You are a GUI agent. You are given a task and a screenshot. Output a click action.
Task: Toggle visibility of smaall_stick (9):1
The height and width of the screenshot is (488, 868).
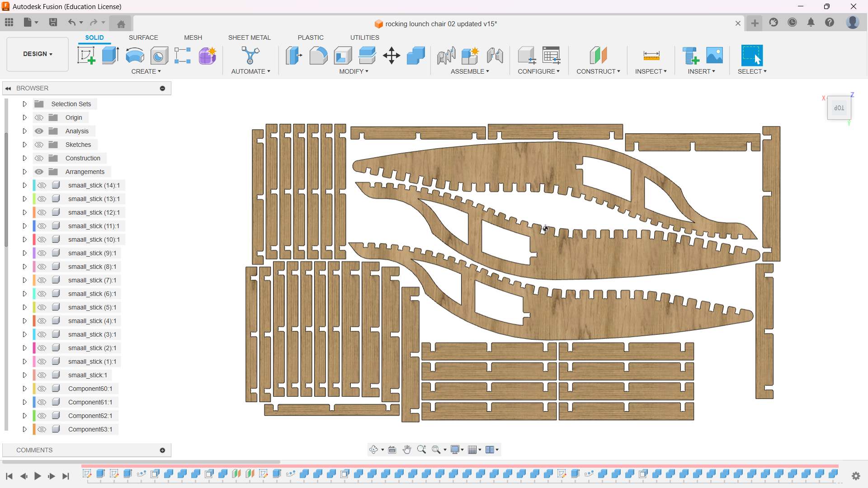[x=42, y=253]
